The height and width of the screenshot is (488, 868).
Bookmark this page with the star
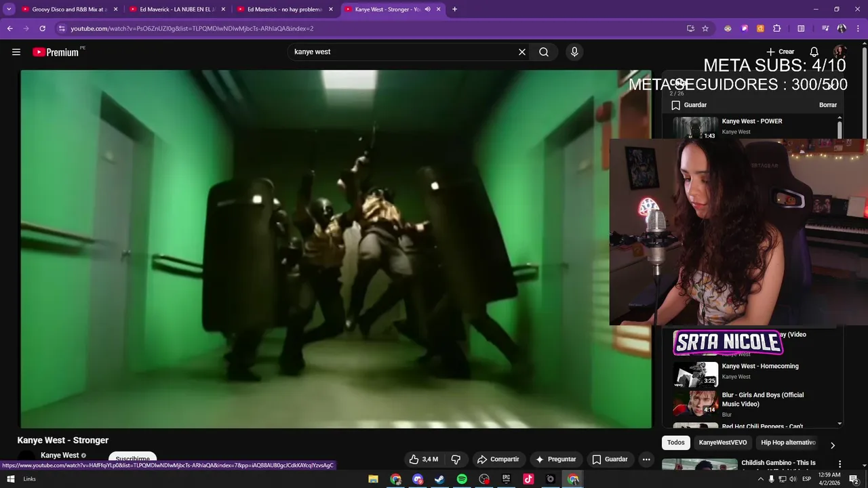705,28
